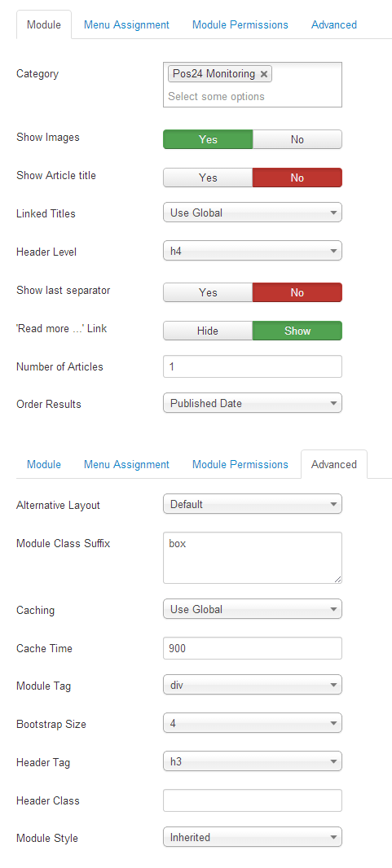Open the Header Tag h3 dropdown
Image resolution: width=392 pixels, height=868 pixels.
pyautogui.click(x=253, y=761)
